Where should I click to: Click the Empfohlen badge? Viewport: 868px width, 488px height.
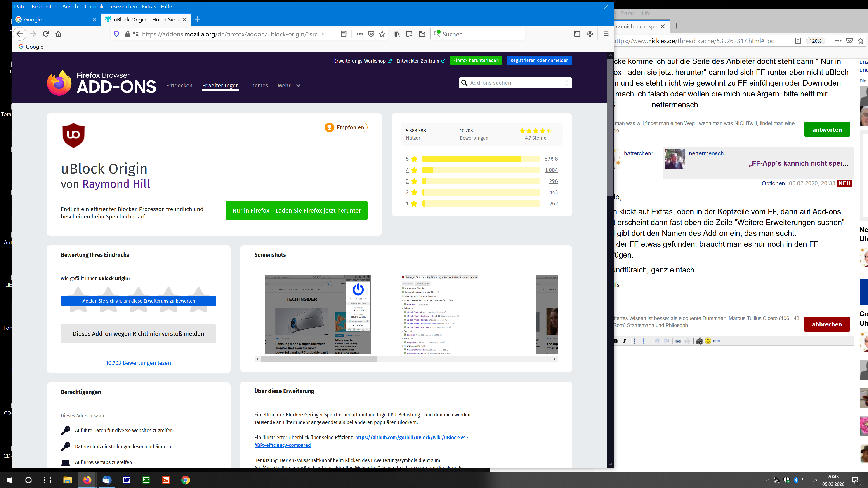(x=346, y=127)
